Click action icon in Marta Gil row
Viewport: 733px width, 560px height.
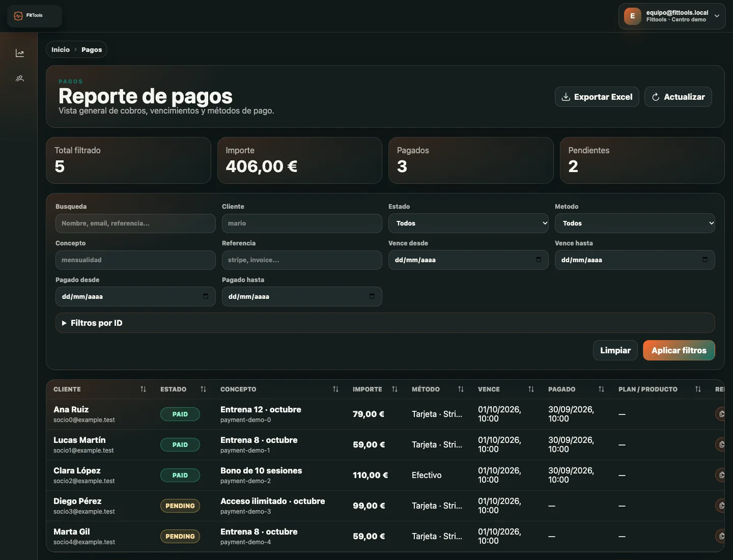[720, 536]
